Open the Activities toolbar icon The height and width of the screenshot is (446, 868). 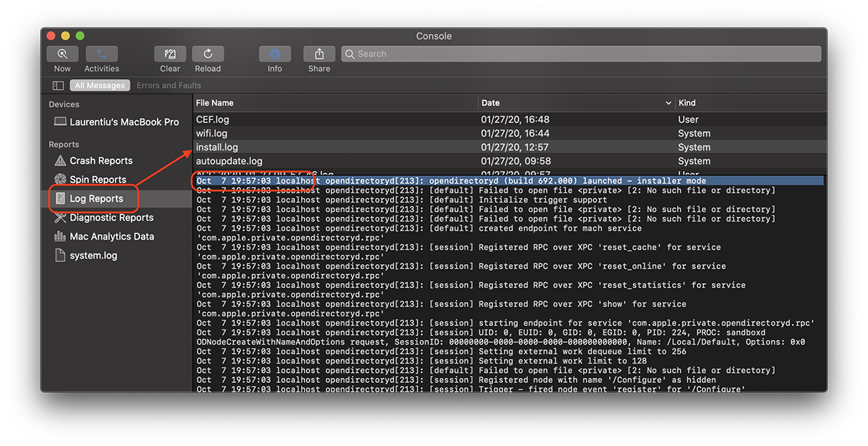coord(101,54)
